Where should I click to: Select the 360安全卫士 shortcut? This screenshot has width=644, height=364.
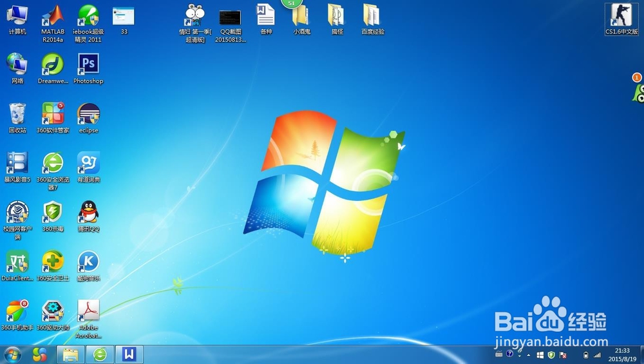(53, 266)
